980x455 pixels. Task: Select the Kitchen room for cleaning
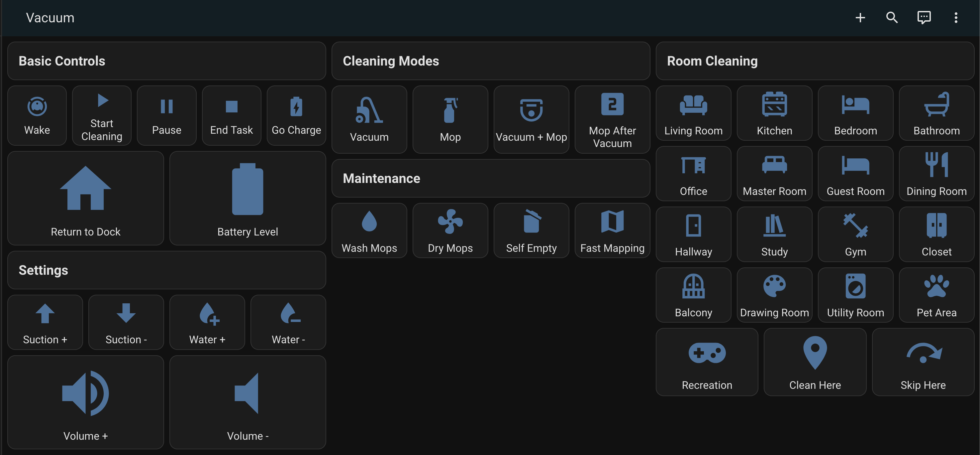(x=775, y=113)
